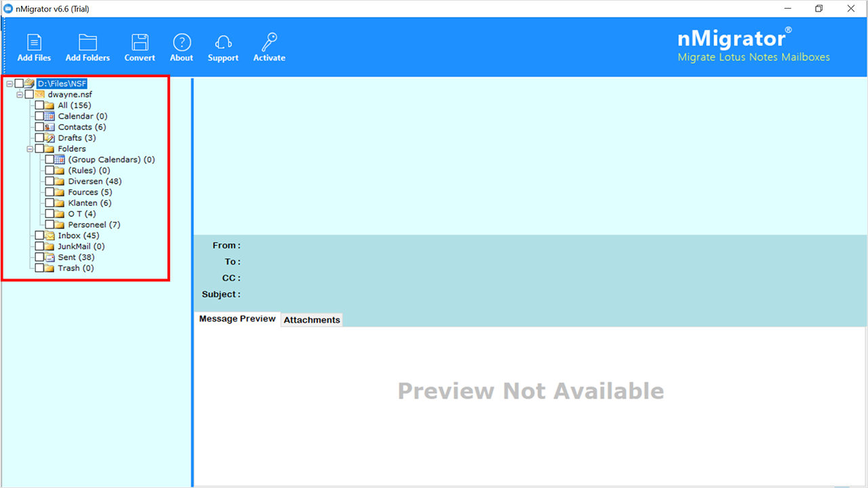
Task: Tick the Personeel (7) checkbox
Action: click(x=50, y=224)
